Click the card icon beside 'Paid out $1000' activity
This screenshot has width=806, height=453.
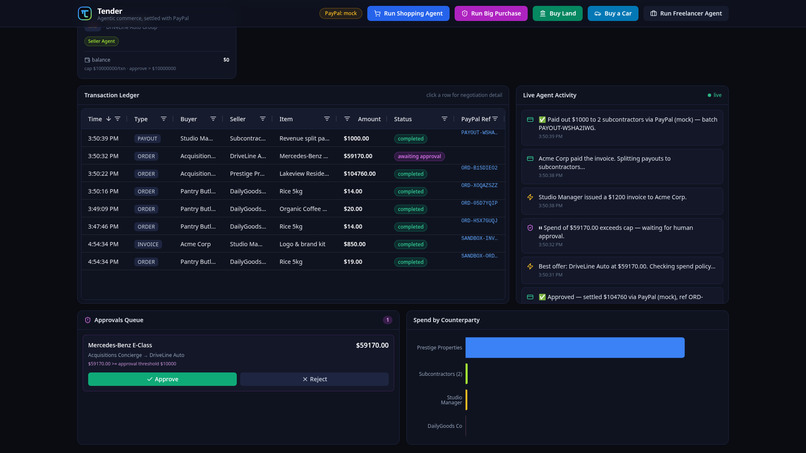pos(530,120)
